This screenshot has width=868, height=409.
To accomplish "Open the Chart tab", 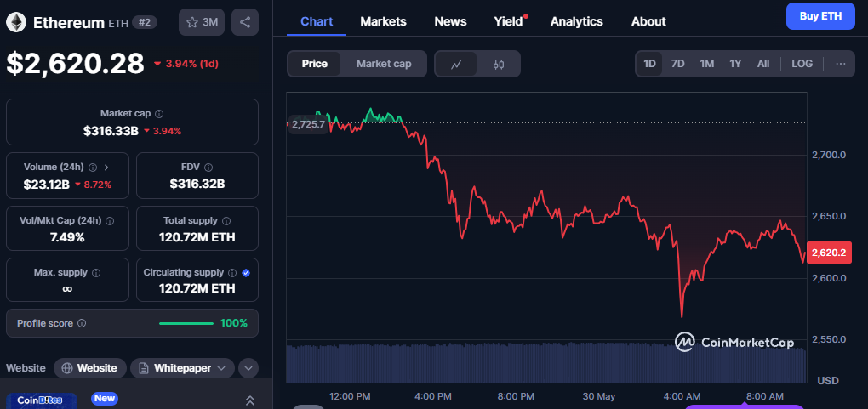I will pyautogui.click(x=317, y=21).
